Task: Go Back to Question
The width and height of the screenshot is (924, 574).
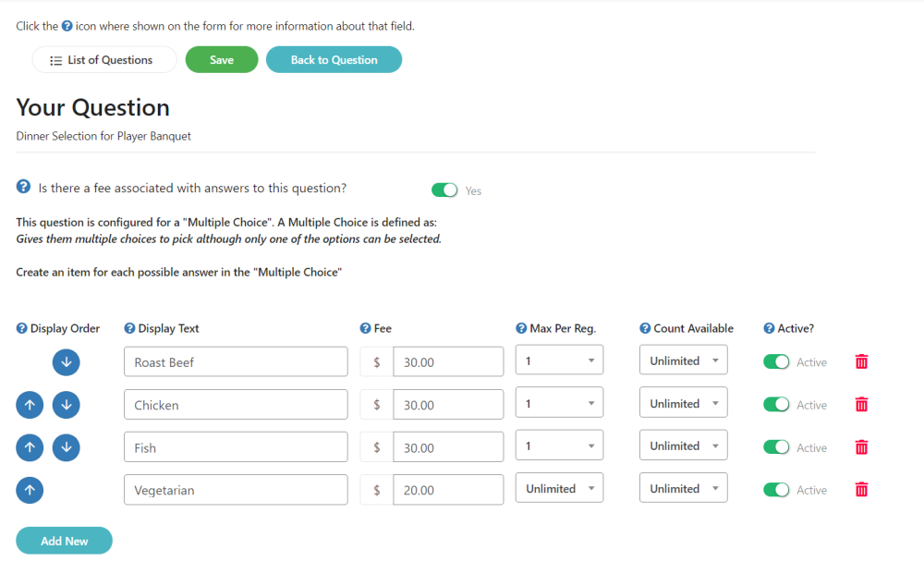Action: [x=334, y=60]
